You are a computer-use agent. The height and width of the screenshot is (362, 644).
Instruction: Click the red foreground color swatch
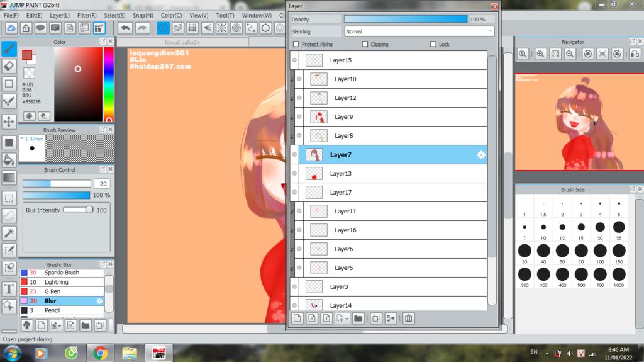tap(27, 55)
